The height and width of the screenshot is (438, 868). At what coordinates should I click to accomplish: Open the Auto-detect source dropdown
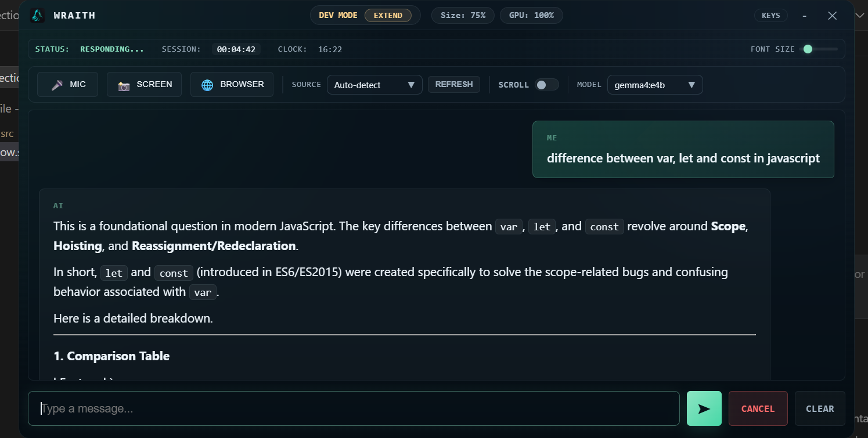(x=374, y=84)
